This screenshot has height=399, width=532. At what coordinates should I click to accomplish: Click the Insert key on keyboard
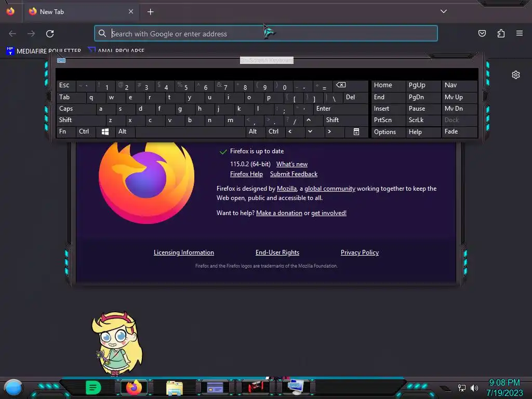pyautogui.click(x=388, y=109)
